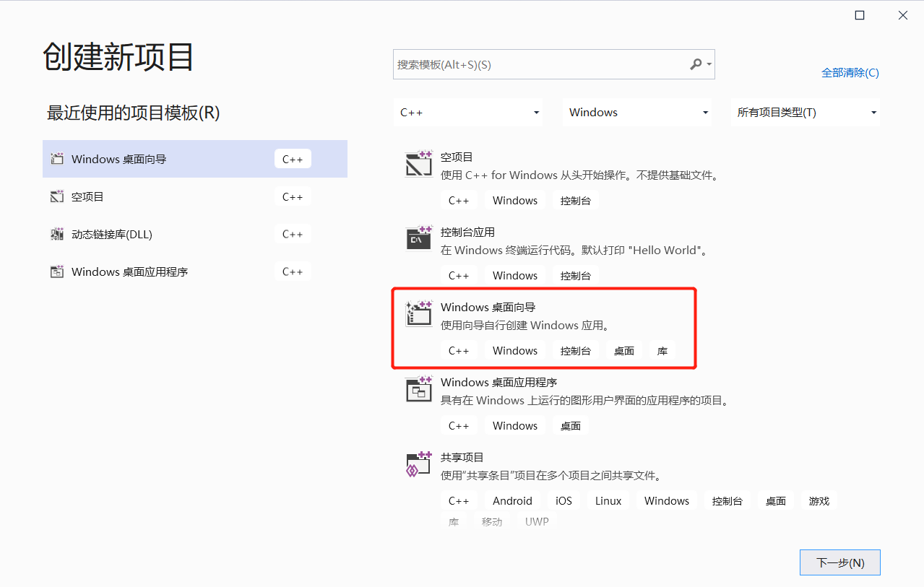Click the Windows tag under 控制台应用
This screenshot has width=924, height=587.
point(515,276)
